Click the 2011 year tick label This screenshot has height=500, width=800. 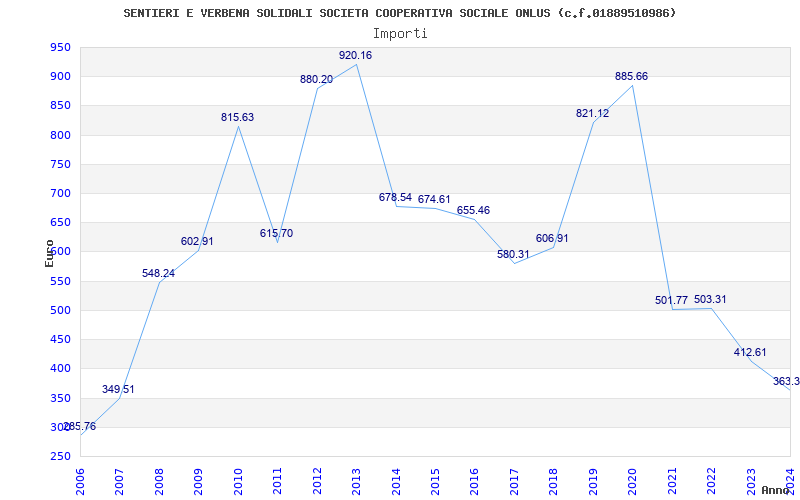[278, 482]
